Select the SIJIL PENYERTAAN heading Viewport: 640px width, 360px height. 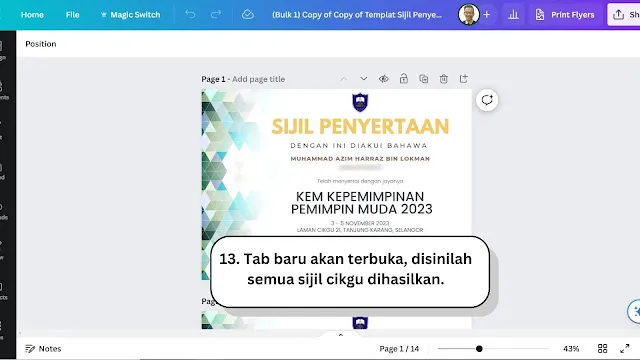360,127
